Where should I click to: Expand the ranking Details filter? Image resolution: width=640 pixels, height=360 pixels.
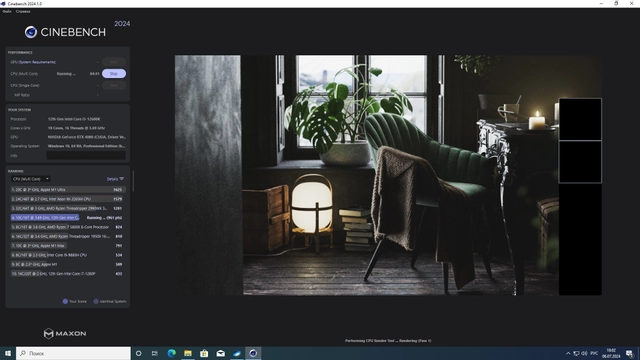click(115, 179)
